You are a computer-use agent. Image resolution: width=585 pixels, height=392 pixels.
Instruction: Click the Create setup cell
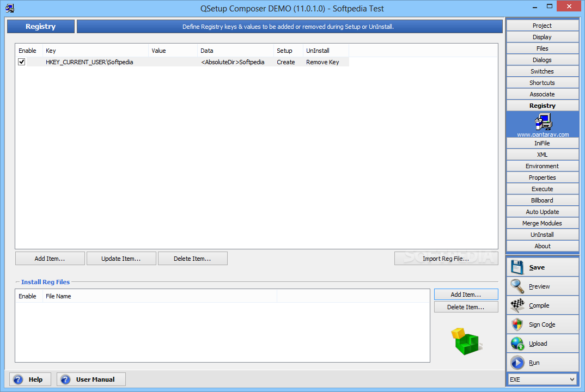tap(286, 62)
